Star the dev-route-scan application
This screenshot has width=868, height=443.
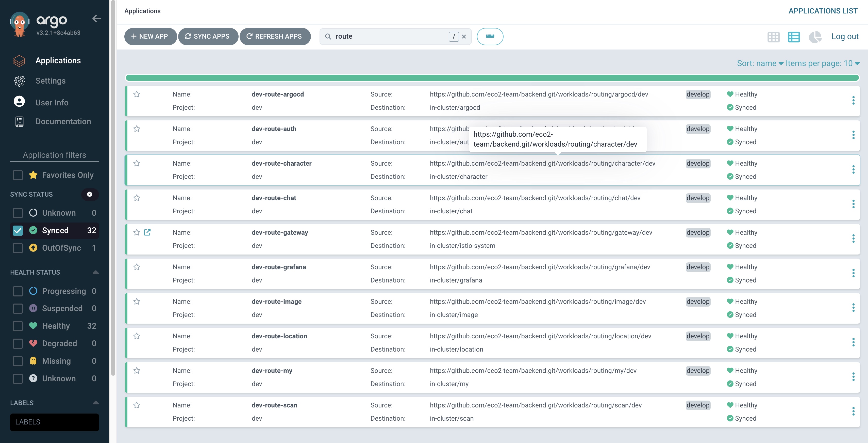point(137,405)
